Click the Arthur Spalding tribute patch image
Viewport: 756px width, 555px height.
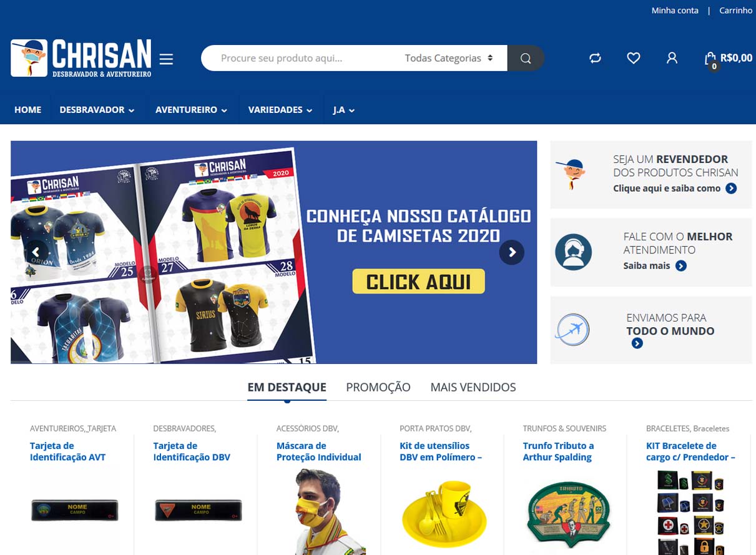tap(567, 515)
